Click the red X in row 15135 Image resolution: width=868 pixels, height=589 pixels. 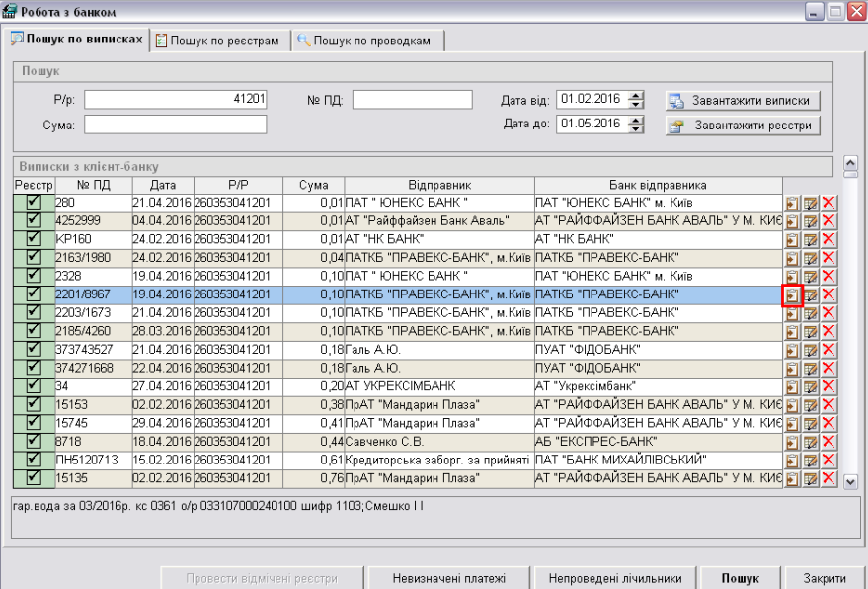point(828,480)
